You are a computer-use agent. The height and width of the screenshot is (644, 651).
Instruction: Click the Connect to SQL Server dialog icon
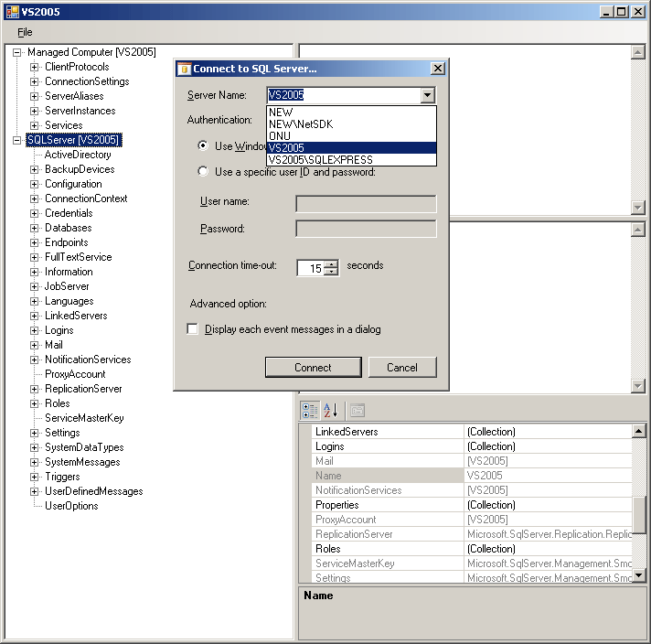185,69
